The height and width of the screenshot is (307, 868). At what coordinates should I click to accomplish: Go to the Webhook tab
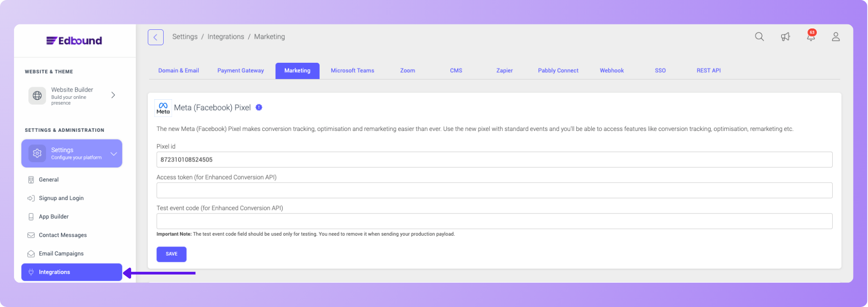[x=611, y=71]
